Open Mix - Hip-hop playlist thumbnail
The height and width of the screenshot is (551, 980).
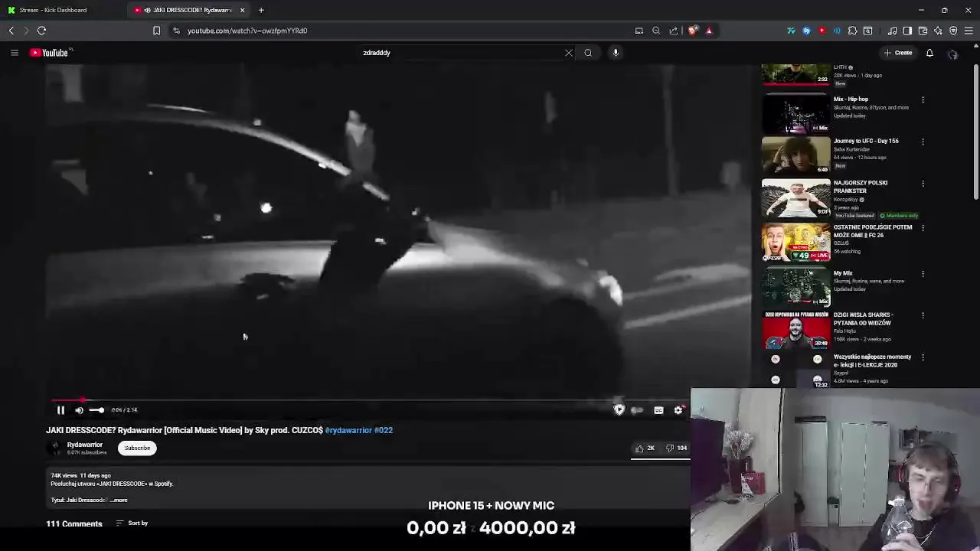[795, 114]
